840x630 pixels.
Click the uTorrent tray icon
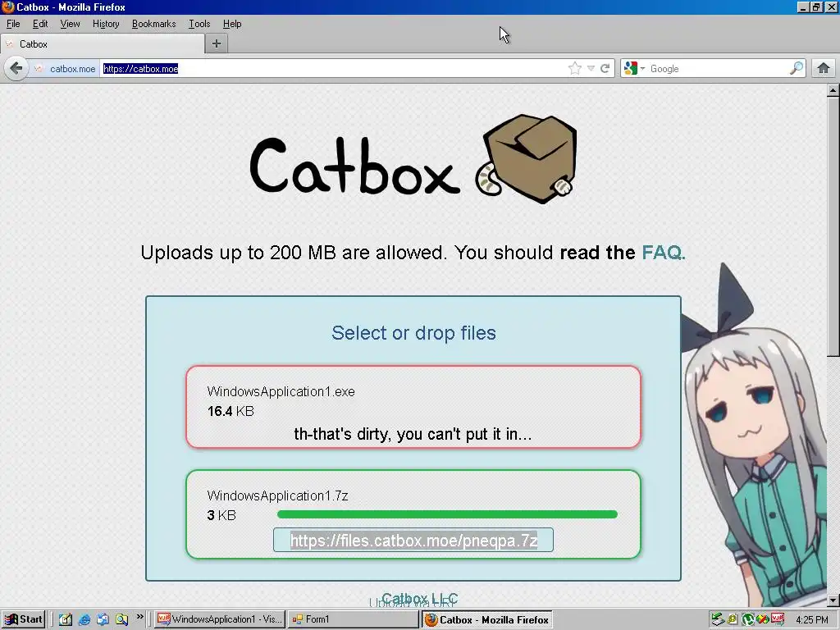pos(748,619)
